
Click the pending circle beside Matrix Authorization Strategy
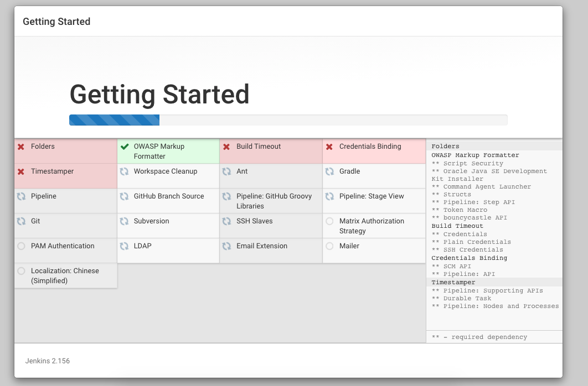(329, 221)
